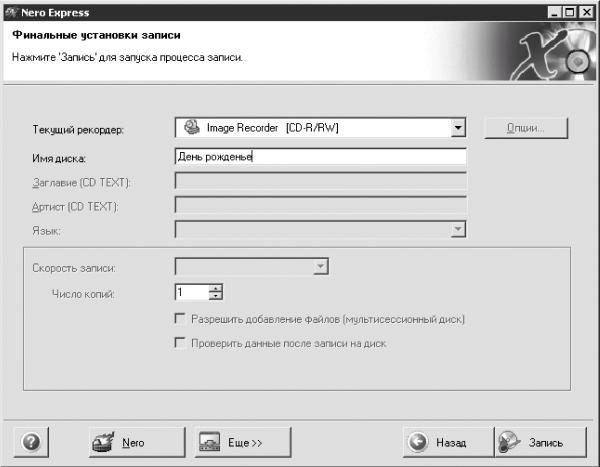Start burning with the Запись button
Screen dimensions: 600x467
540,443
